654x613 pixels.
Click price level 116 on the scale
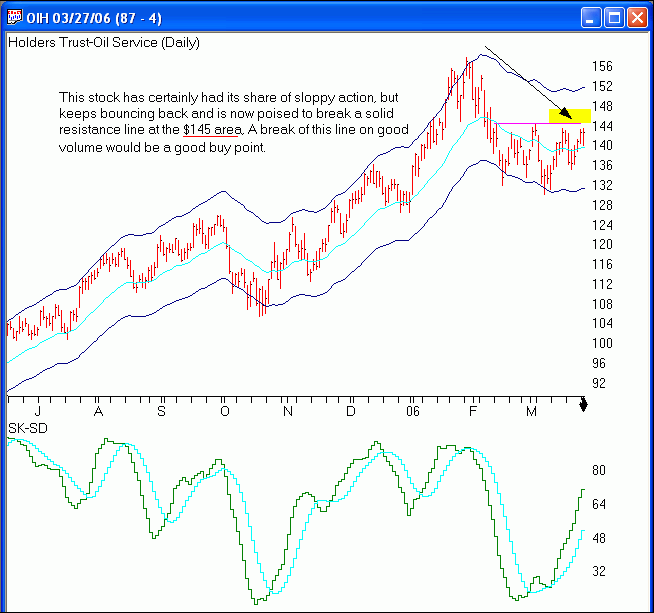[x=602, y=264]
